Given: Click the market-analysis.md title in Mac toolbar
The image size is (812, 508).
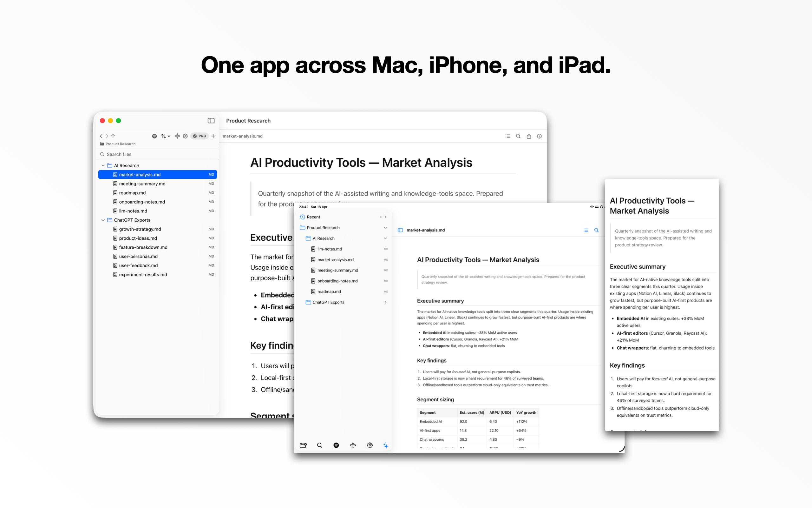Looking at the screenshot, I should pyautogui.click(x=243, y=136).
